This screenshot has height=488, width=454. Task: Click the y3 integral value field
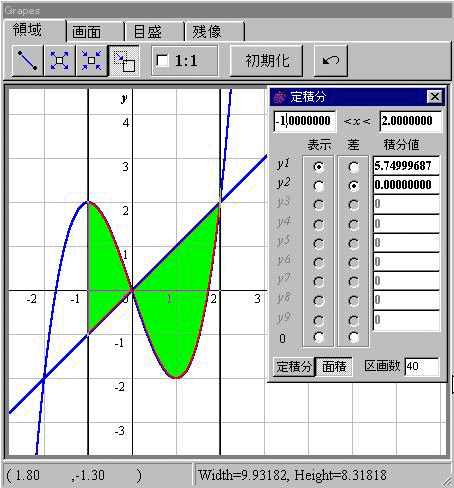pos(406,204)
